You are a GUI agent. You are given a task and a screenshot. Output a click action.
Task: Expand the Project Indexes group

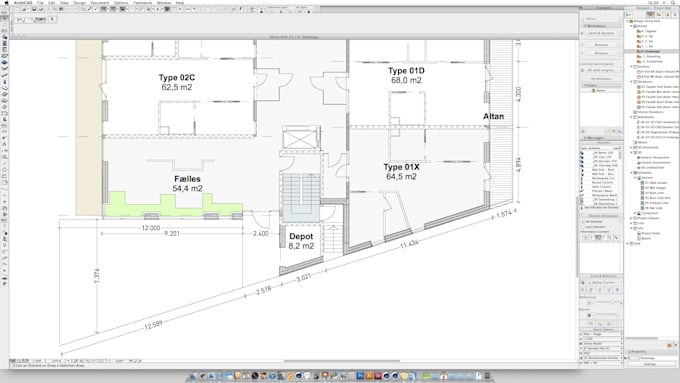tap(631, 218)
